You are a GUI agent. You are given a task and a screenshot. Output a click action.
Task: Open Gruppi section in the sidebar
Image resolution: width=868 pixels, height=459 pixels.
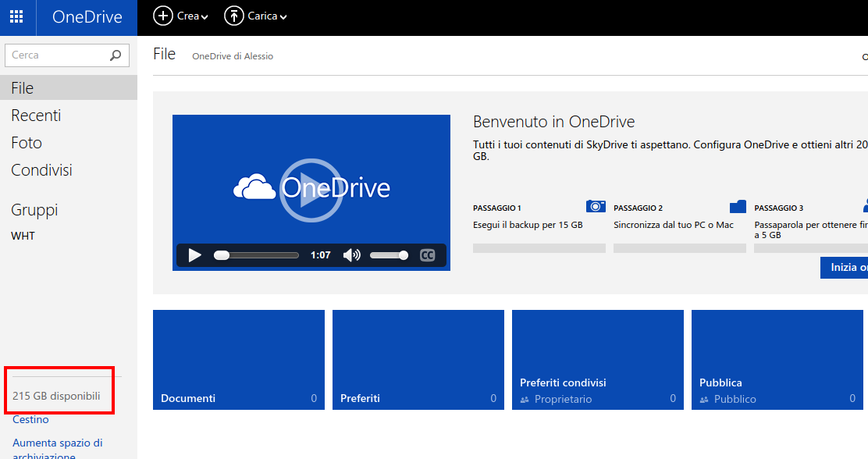click(x=34, y=210)
